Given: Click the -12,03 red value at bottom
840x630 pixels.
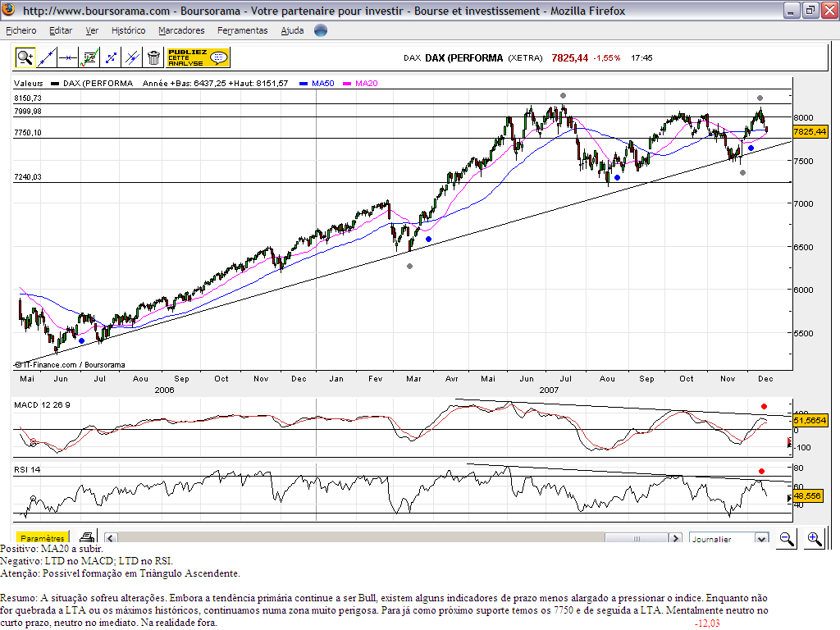Looking at the screenshot, I should pos(707,623).
